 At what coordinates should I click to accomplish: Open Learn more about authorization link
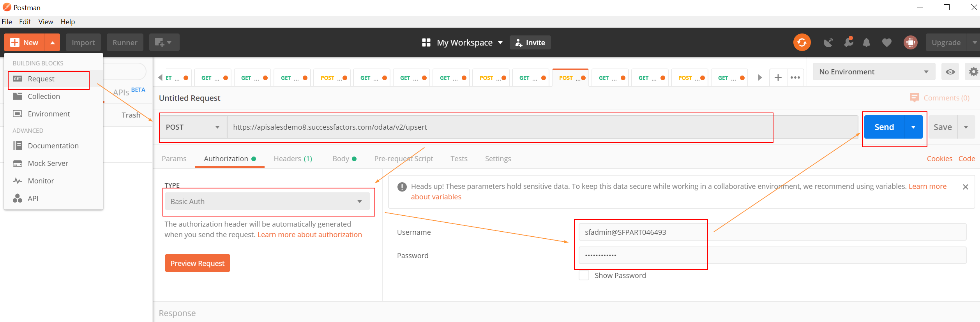pyautogui.click(x=310, y=235)
